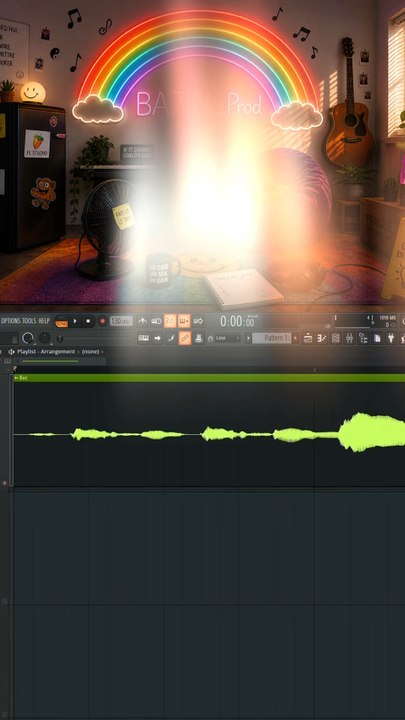
Task: Open the (none) breadcrumb dropdown
Action: [90, 352]
